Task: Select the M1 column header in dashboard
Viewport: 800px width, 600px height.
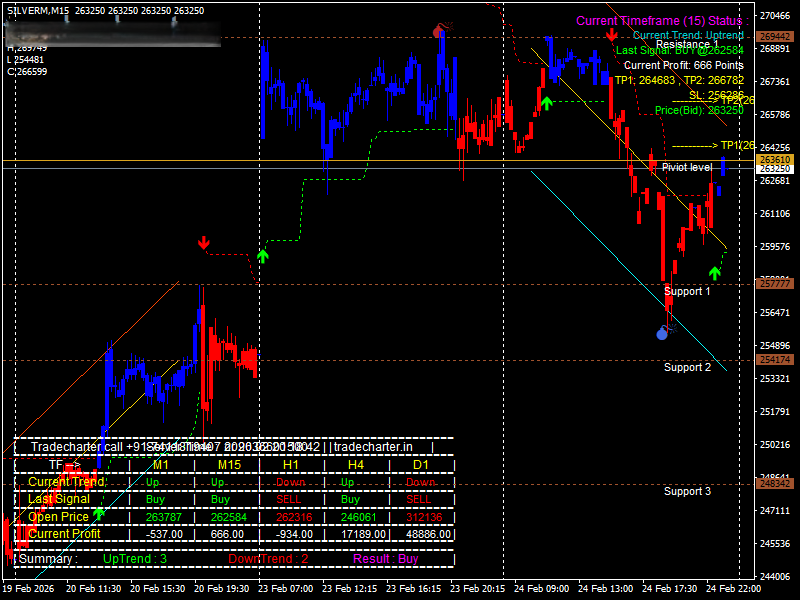Action: click(x=161, y=465)
